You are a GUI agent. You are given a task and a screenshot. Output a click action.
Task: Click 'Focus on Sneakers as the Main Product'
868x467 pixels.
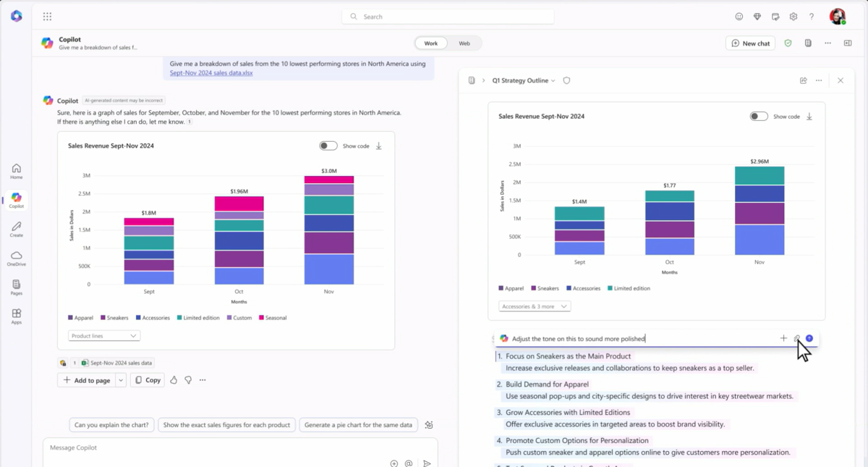568,356
